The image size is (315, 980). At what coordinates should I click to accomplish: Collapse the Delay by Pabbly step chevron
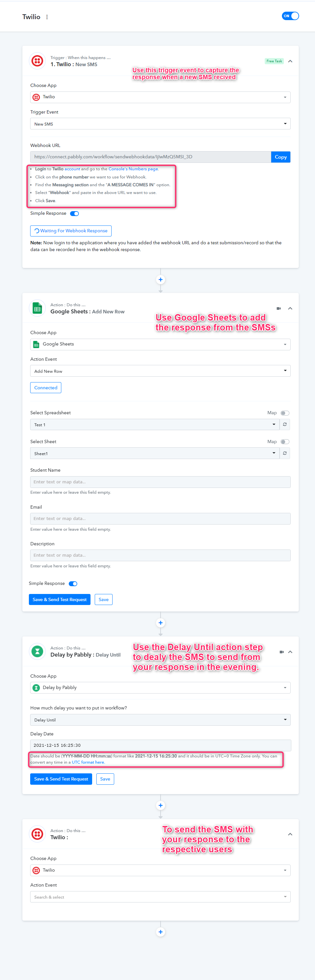290,652
